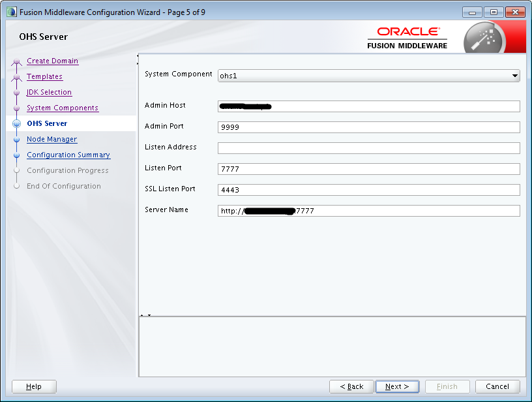Click the Listen Port field showing 7777
The width and height of the screenshot is (532, 402).
369,169
